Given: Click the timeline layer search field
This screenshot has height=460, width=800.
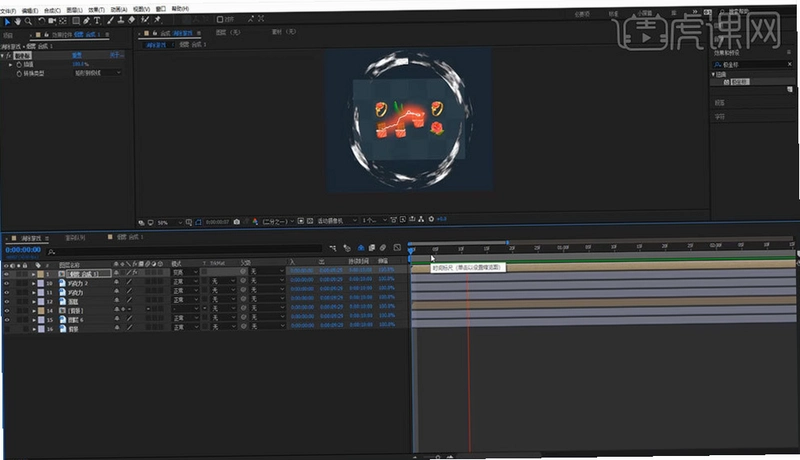Looking at the screenshot, I should (184, 250).
